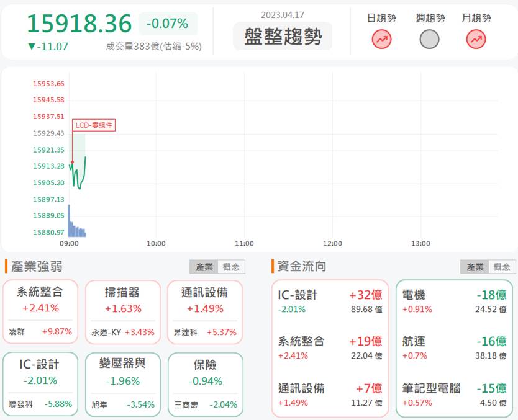Switch 資金流向 panel to 概念 mode
This screenshot has width=518, height=420.
502,267
